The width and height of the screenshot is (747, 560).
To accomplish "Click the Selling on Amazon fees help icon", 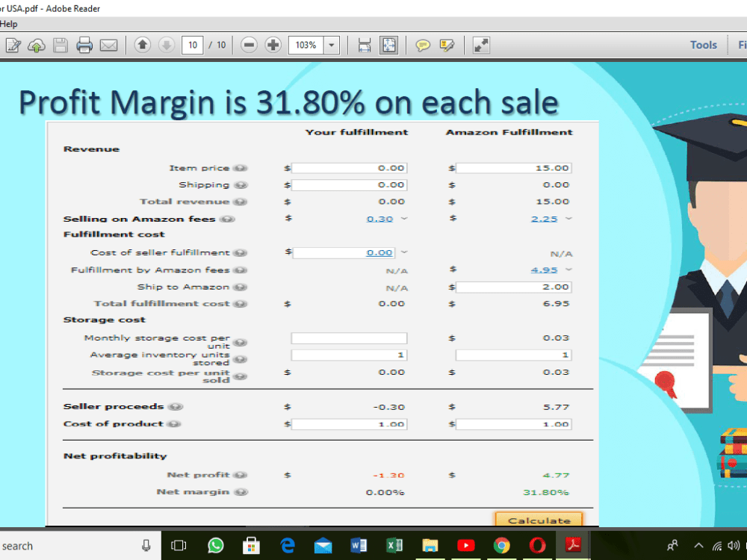I will click(228, 219).
